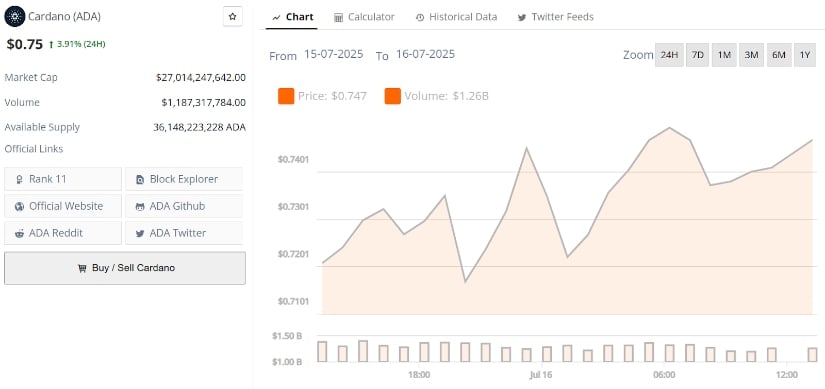
Task: Open the ADA Github link
Action: click(x=184, y=206)
